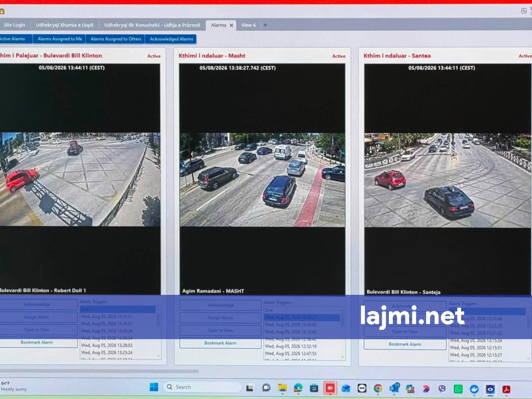Open the weather widget showing Mostly sunny

pos(13,386)
